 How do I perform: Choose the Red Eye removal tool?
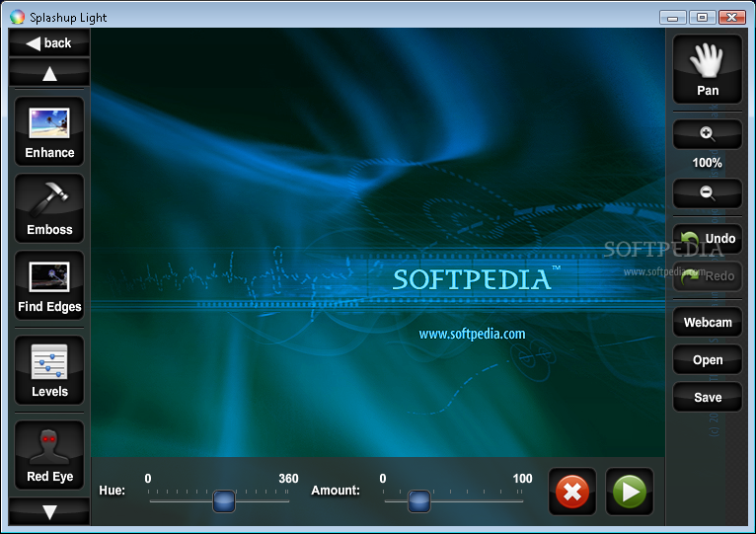click(x=49, y=455)
